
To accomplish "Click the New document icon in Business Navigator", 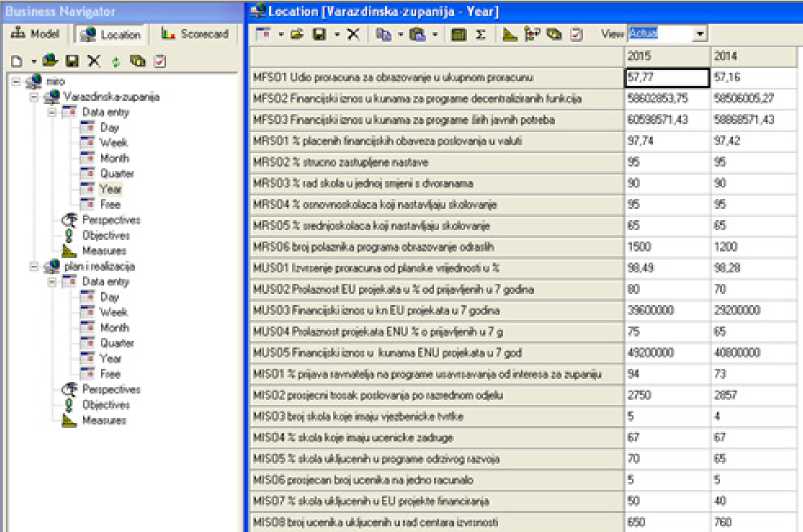I will [16, 61].
